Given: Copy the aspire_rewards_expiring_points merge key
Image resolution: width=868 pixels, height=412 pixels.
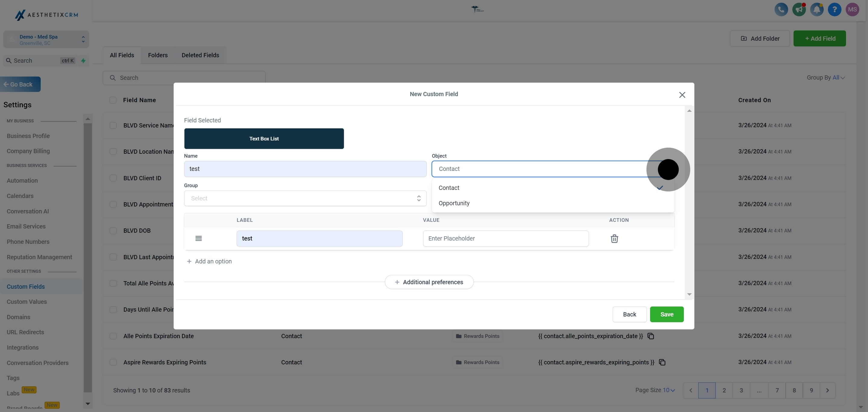Looking at the screenshot, I should coord(662,363).
